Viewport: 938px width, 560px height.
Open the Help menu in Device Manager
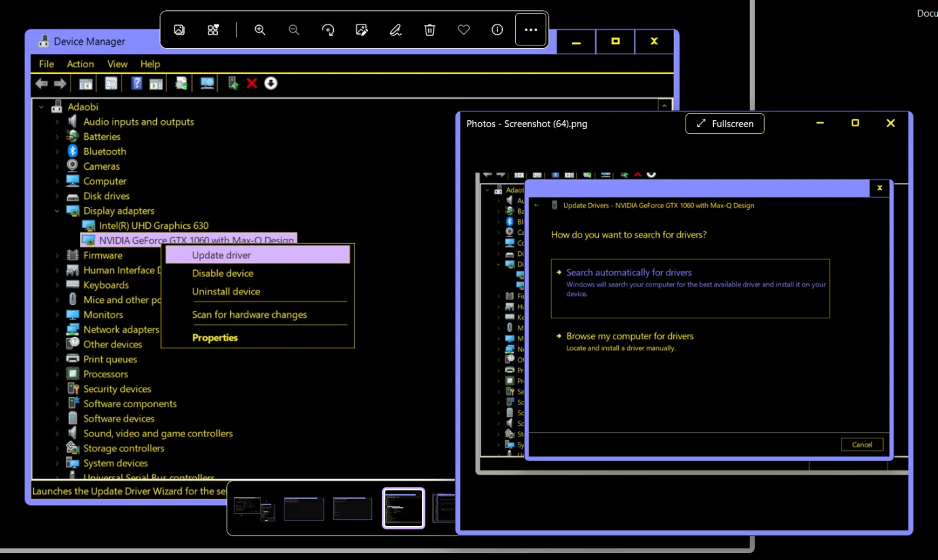(x=150, y=64)
